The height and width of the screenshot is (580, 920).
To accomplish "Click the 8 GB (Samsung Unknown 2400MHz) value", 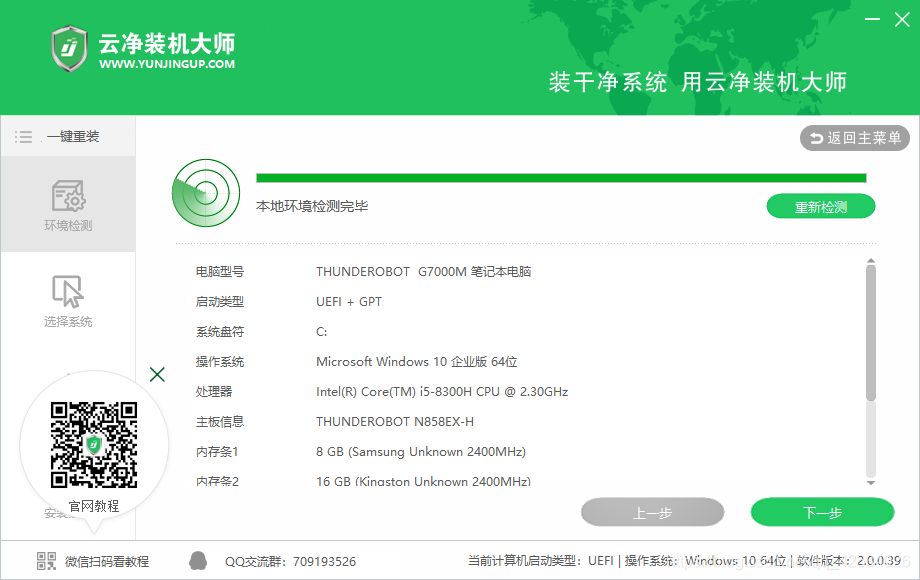I will (x=421, y=452).
